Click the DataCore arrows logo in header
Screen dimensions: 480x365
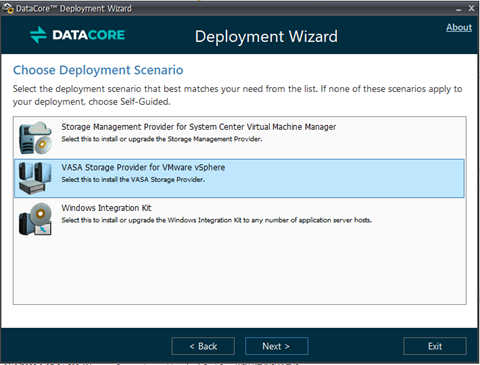[x=38, y=35]
